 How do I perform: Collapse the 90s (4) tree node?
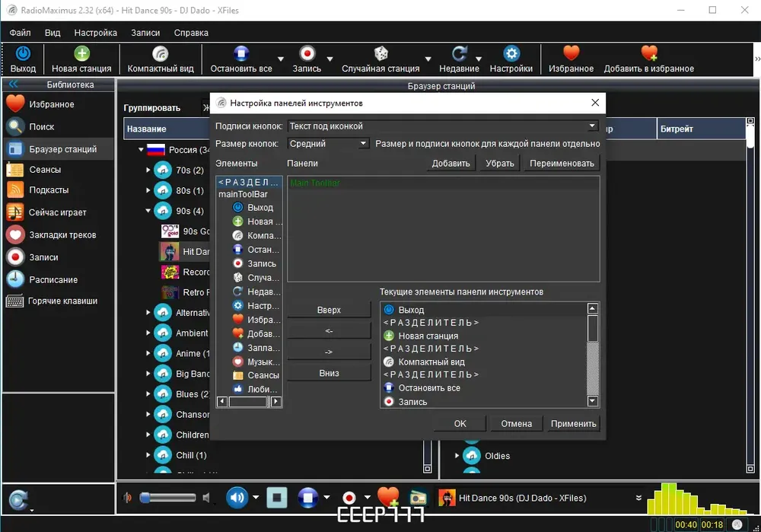pos(148,211)
